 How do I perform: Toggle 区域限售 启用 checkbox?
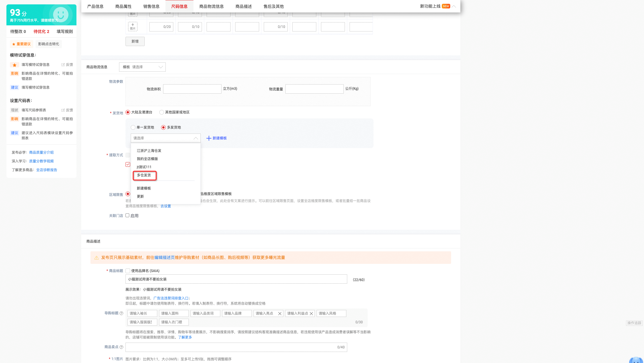[128, 194]
